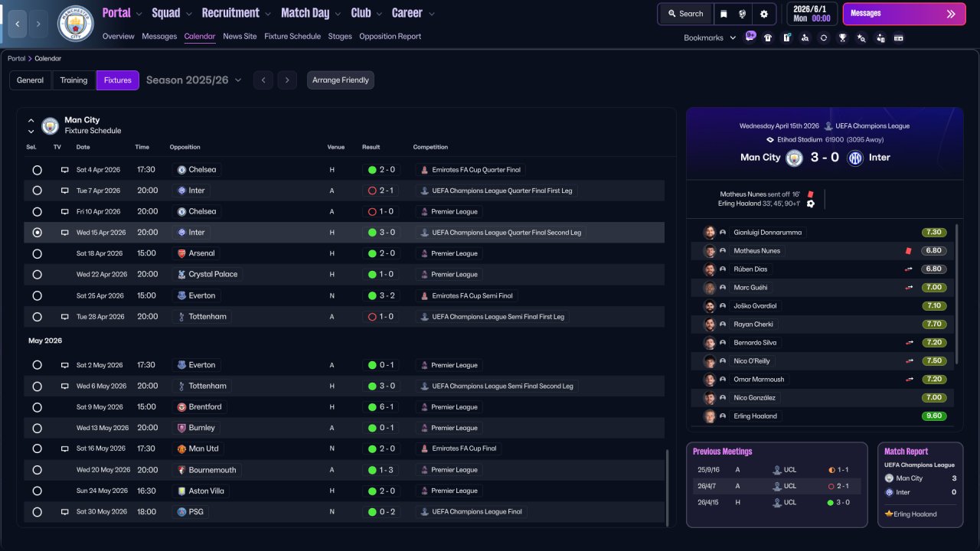Click the fixtures list vertical scrollbar
980x551 pixels.
(x=668, y=487)
